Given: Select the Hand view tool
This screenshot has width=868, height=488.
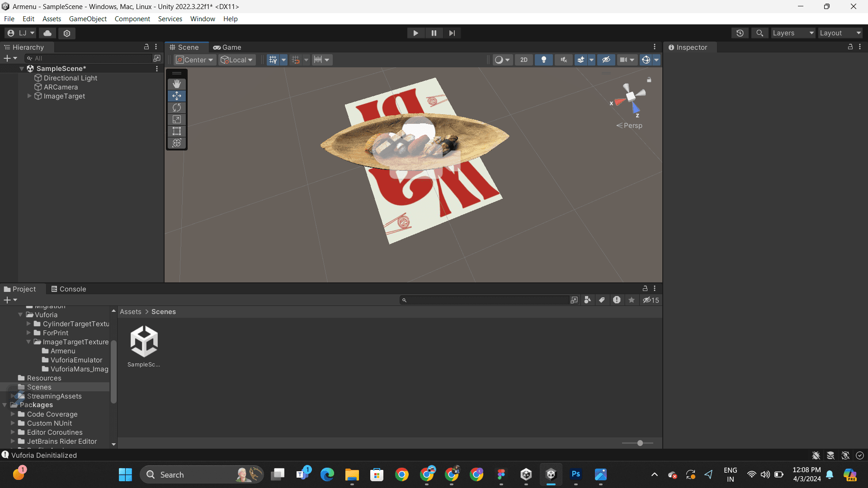Looking at the screenshot, I should point(177,84).
